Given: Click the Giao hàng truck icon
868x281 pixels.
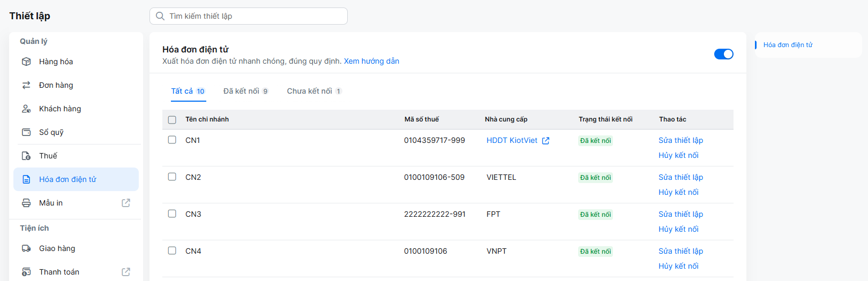Looking at the screenshot, I should coord(26,248).
